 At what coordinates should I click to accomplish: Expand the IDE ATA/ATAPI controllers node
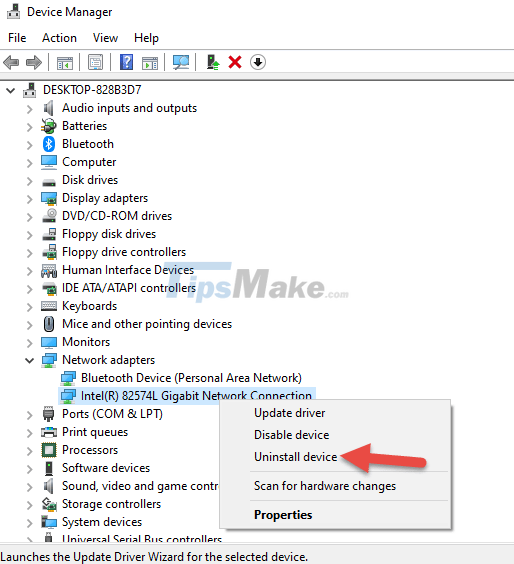click(29, 289)
